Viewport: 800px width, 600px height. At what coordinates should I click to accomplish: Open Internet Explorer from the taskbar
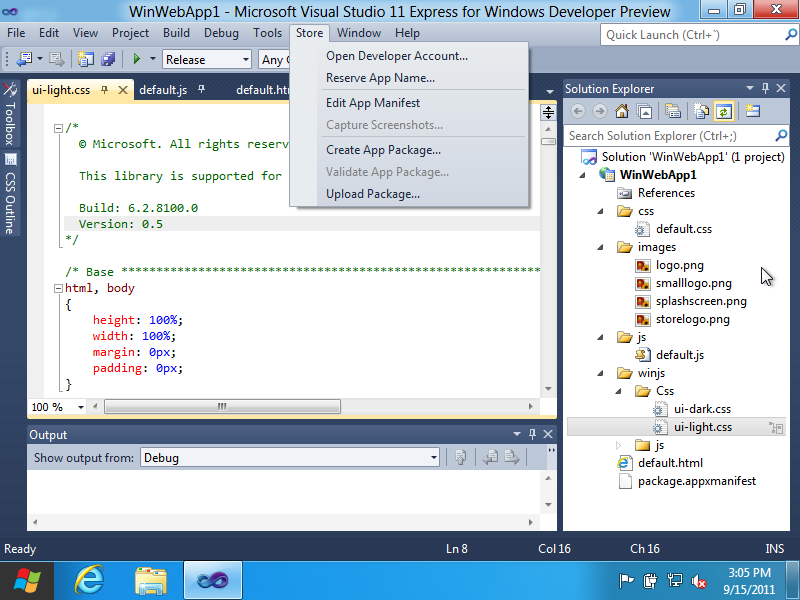click(x=90, y=579)
